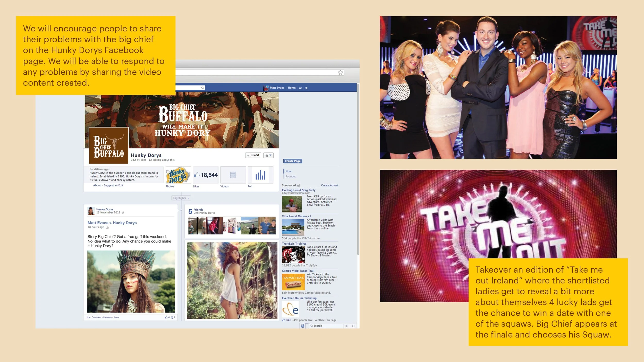
Task: Click the Create Page button
Action: (x=293, y=161)
